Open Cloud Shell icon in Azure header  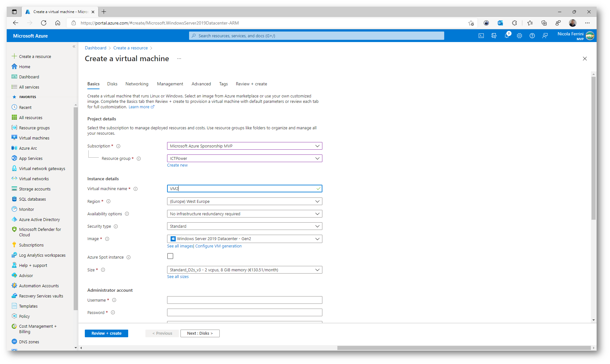[481, 36]
